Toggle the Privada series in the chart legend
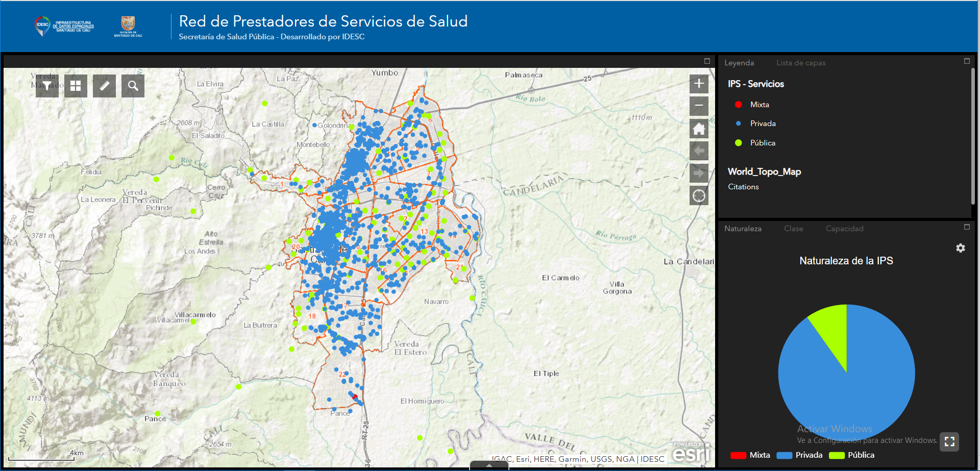 point(800,455)
